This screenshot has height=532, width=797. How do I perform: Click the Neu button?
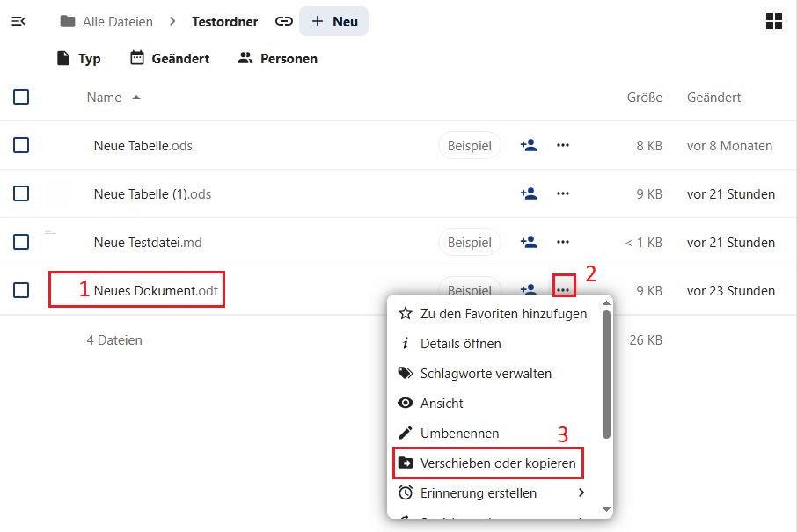334,21
